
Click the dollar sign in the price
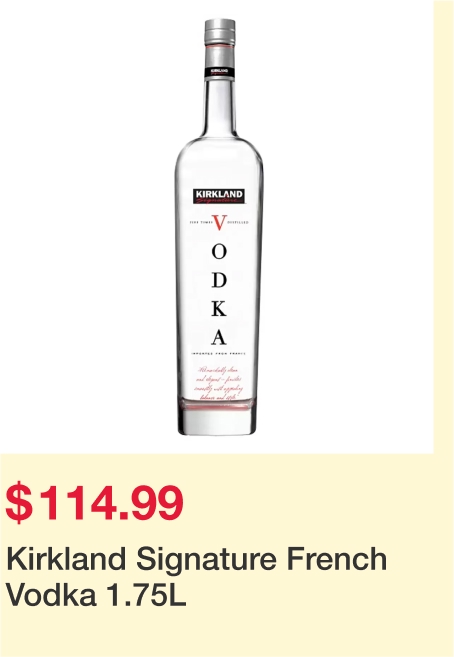[18, 502]
